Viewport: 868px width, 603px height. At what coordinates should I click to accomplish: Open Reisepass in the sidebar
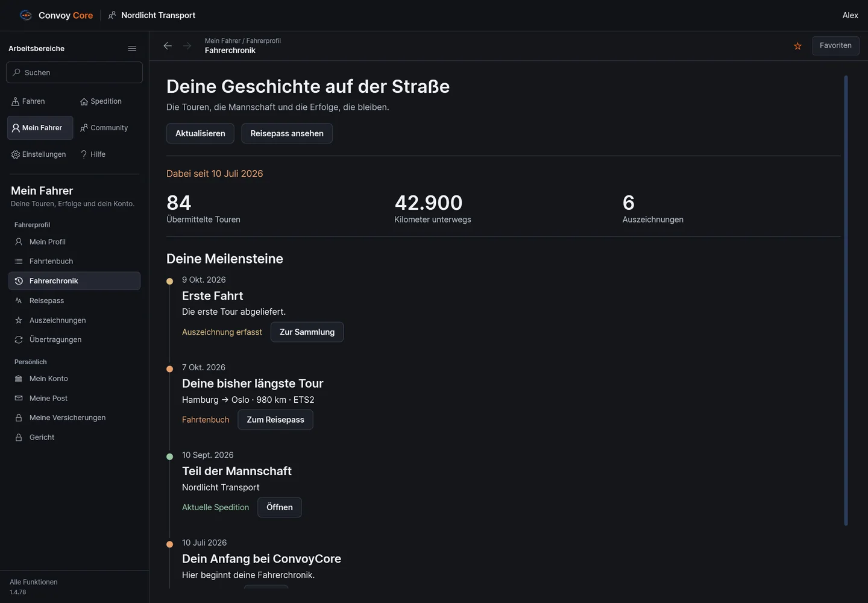click(x=74, y=300)
